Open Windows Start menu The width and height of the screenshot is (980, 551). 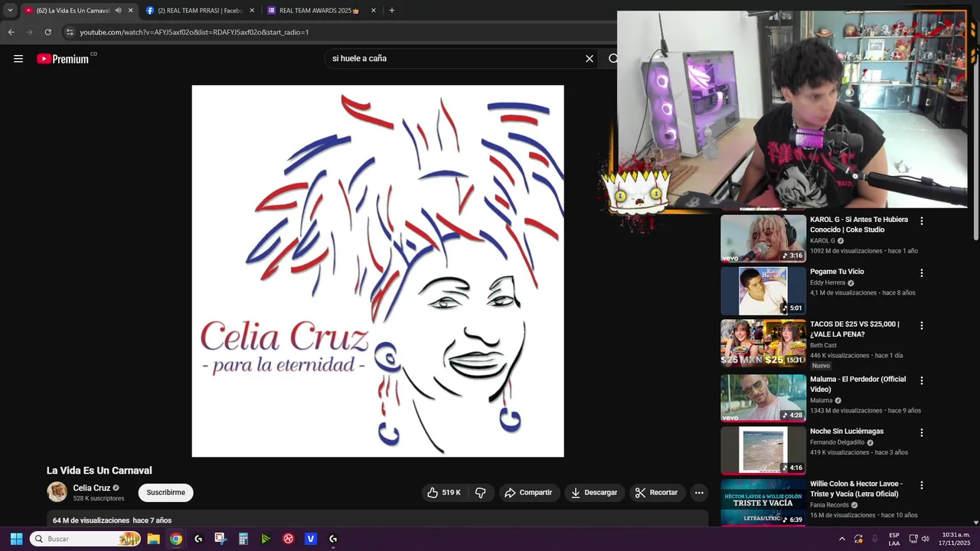pyautogui.click(x=16, y=539)
